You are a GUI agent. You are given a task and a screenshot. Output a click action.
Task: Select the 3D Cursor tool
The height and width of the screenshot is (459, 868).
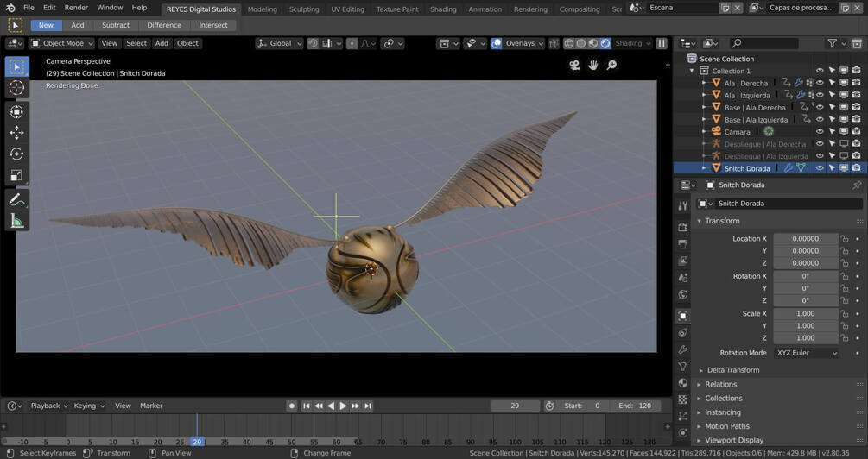coord(16,87)
